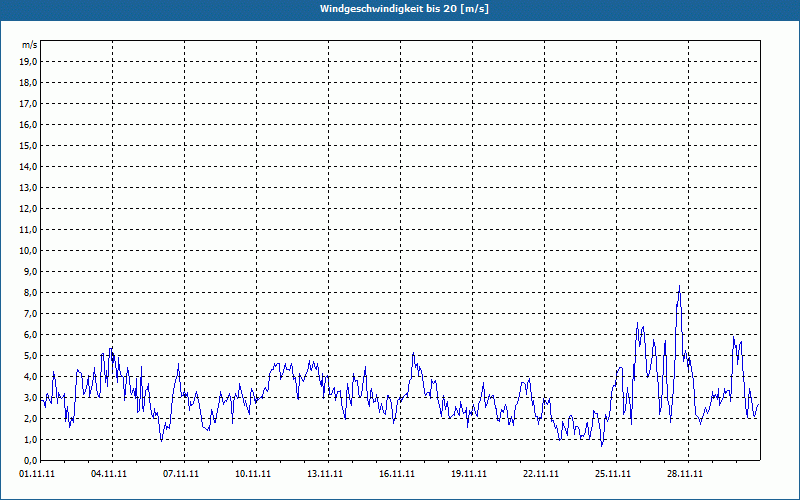Select the 16,0 y-axis label

pyautogui.click(x=28, y=124)
